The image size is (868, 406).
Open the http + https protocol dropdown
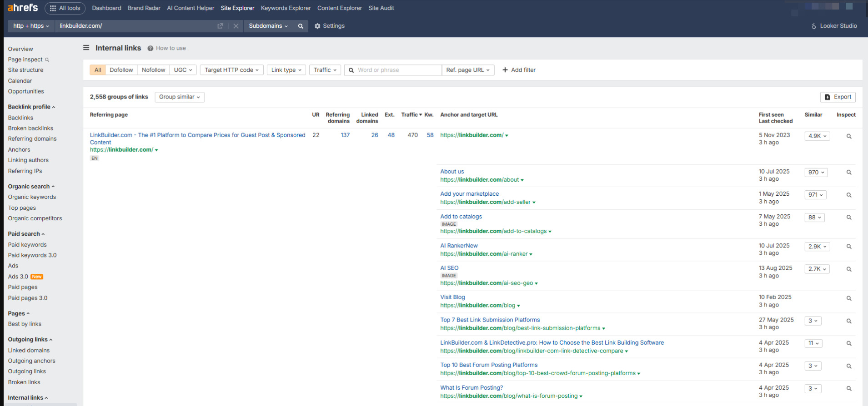(31, 26)
